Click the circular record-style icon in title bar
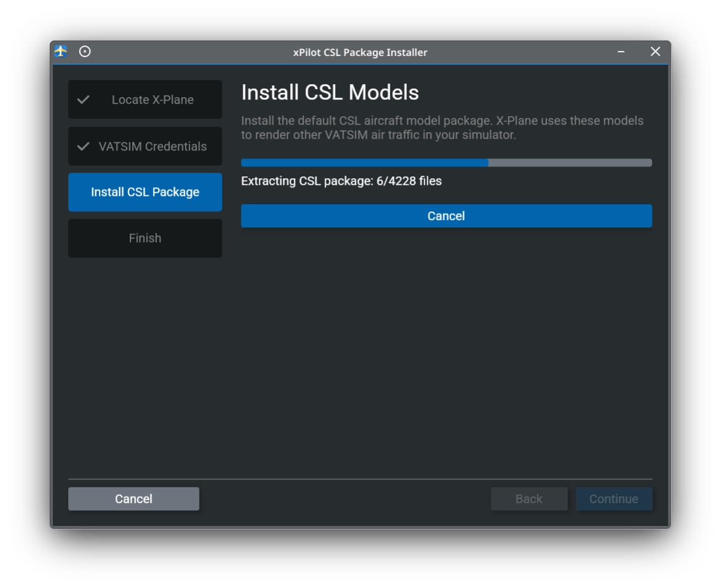721x588 pixels. 84,52
